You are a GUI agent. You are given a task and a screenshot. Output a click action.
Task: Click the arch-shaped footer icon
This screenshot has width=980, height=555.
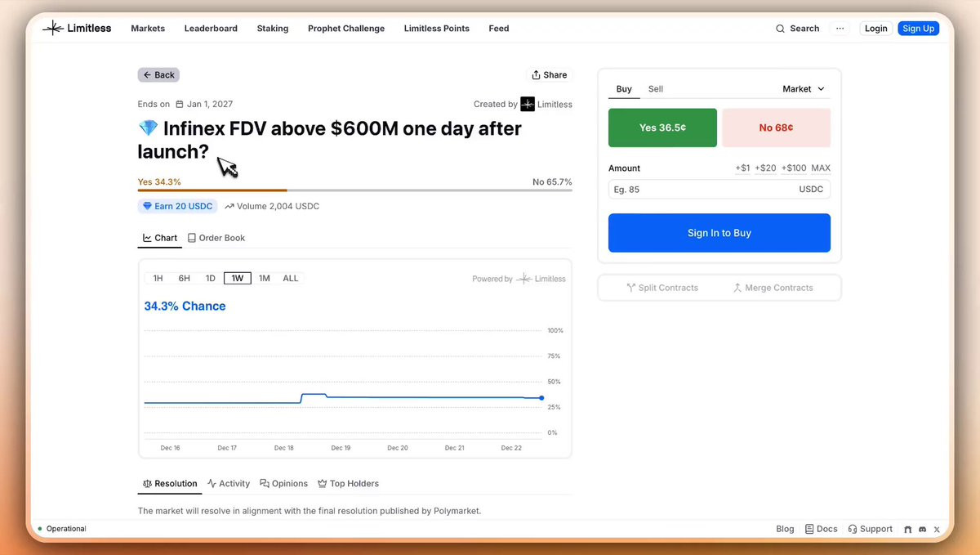tap(908, 529)
